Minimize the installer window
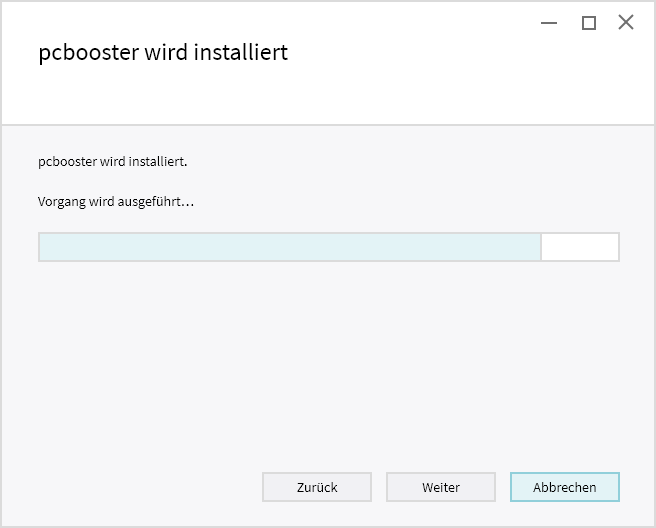This screenshot has width=656, height=528. tap(549, 23)
